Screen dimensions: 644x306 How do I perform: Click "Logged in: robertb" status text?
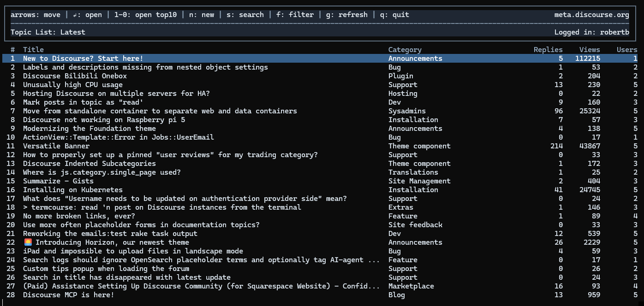pos(592,32)
